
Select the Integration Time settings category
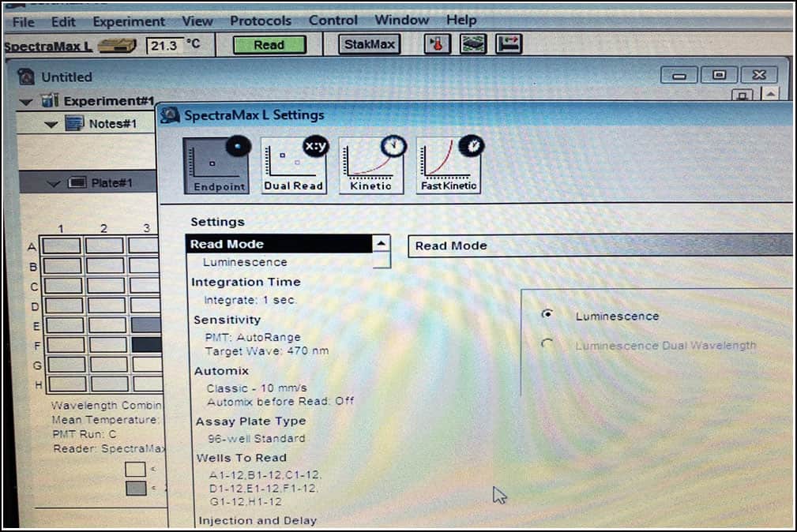(246, 282)
